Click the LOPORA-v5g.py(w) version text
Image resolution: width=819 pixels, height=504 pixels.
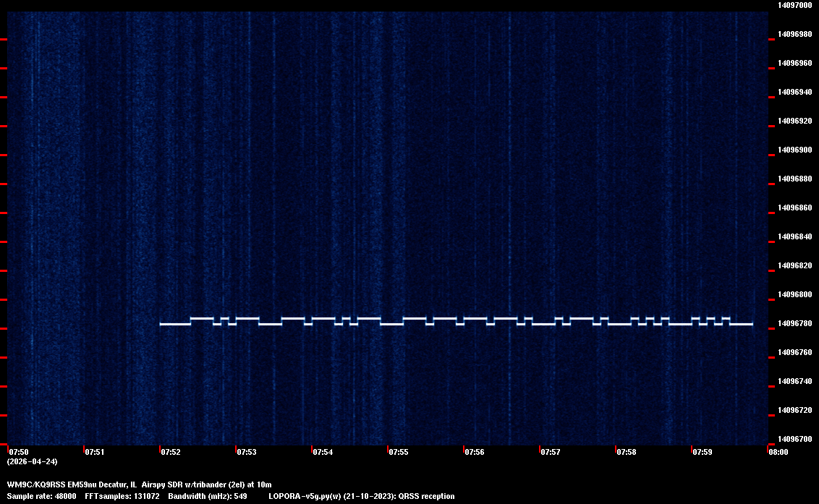coord(305,496)
